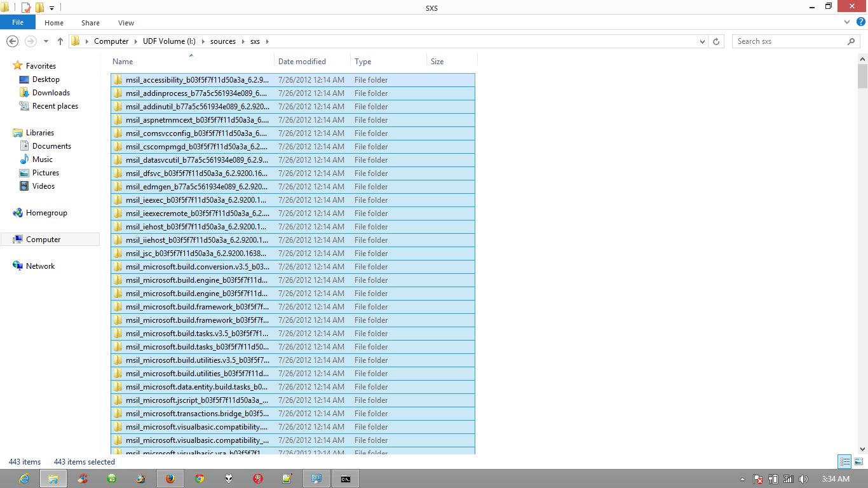Select the msil_accessibility folder row
The image size is (868, 488).
pos(293,80)
